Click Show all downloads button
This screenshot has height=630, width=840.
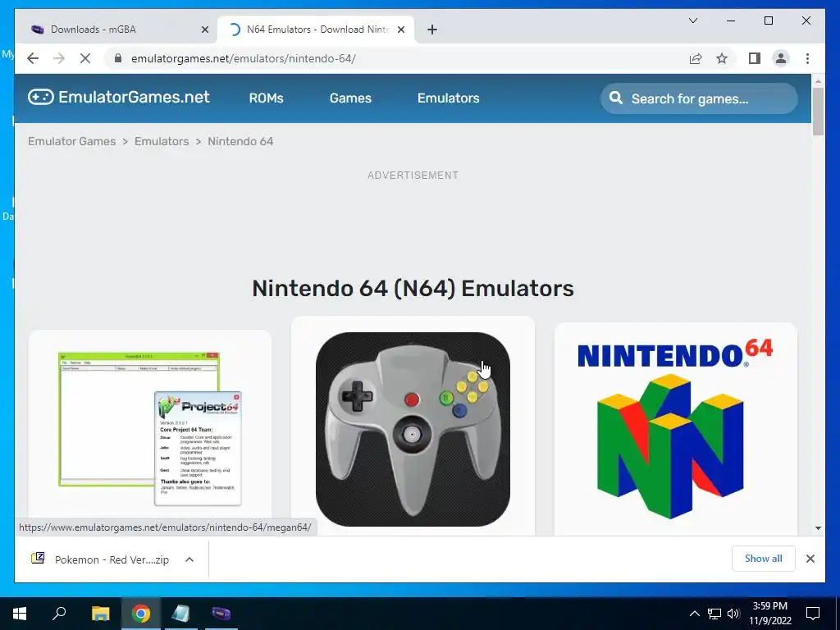pyautogui.click(x=764, y=559)
